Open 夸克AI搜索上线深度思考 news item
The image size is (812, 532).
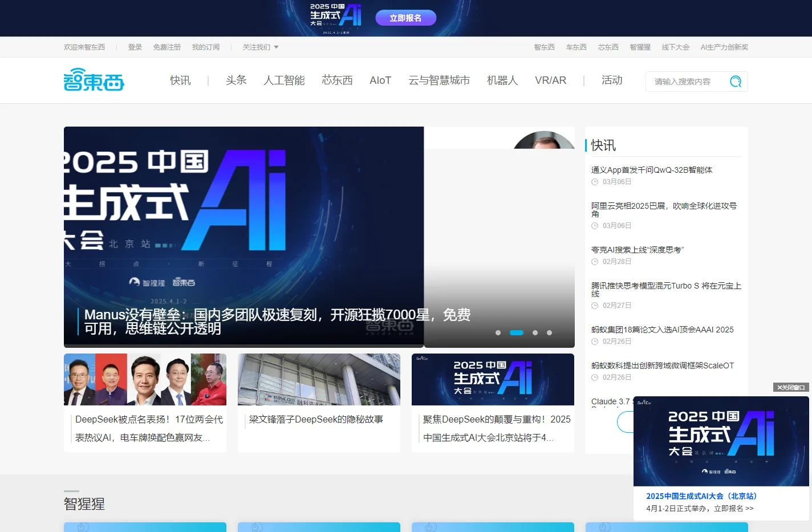pyautogui.click(x=638, y=250)
